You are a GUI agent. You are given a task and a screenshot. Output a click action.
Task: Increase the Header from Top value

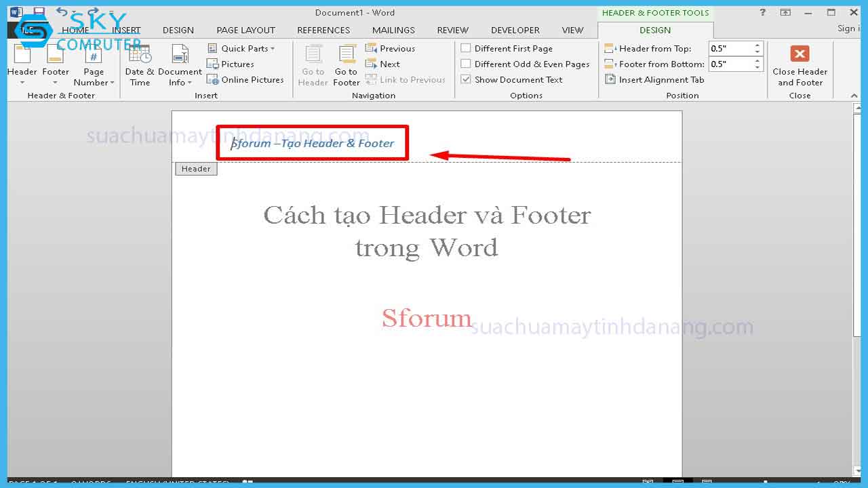(757, 45)
